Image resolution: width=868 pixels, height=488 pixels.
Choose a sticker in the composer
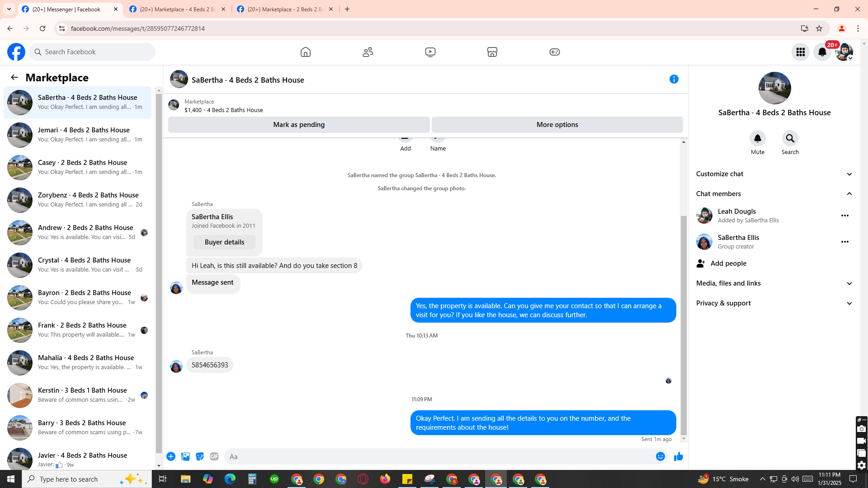[x=200, y=456]
